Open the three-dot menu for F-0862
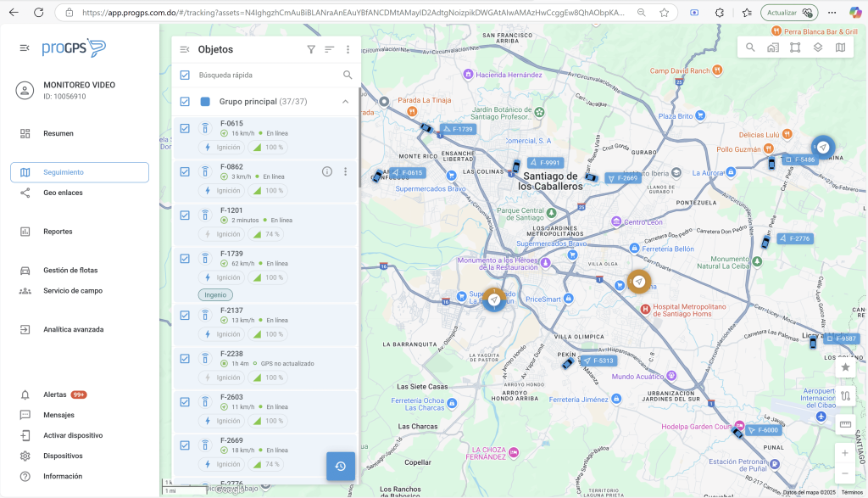The height and width of the screenshot is (498, 868). (346, 171)
